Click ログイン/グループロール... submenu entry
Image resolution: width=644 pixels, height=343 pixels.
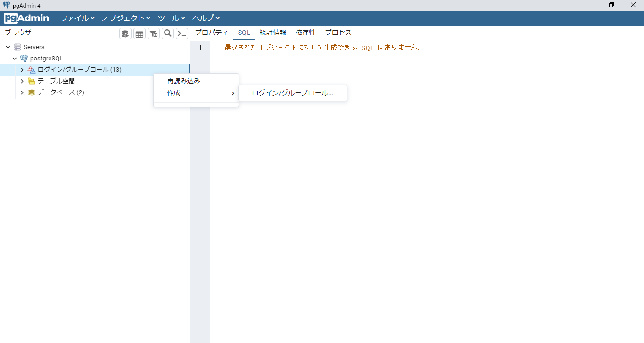pyautogui.click(x=293, y=93)
